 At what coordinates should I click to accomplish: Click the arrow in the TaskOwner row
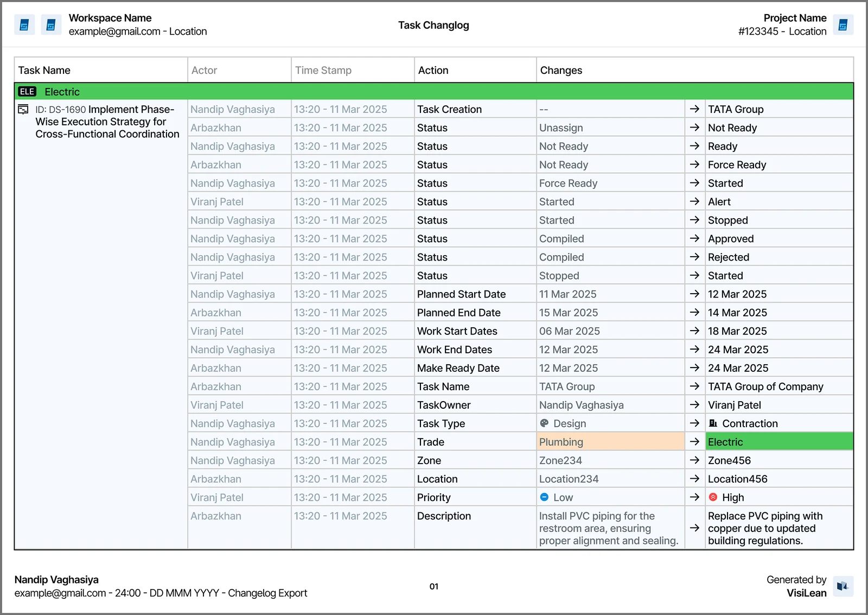pyautogui.click(x=694, y=405)
